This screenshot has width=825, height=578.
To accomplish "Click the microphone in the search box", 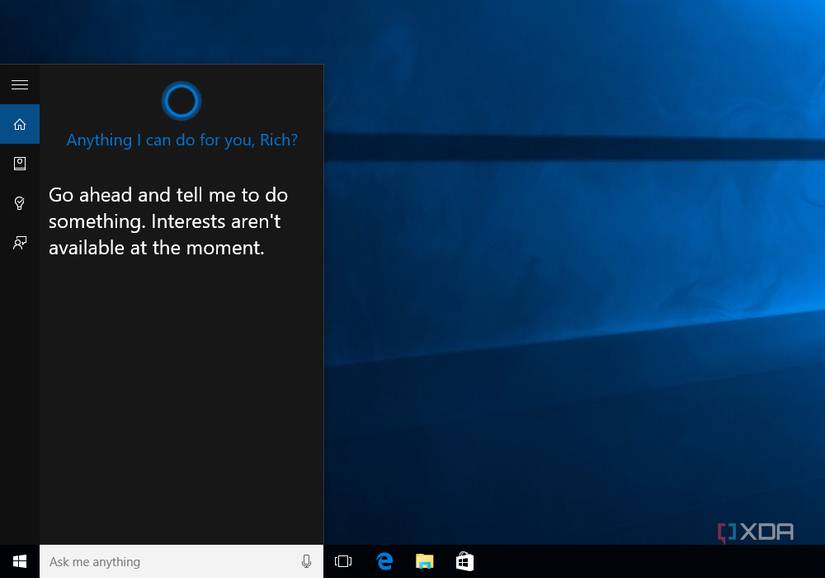I will pyautogui.click(x=307, y=561).
